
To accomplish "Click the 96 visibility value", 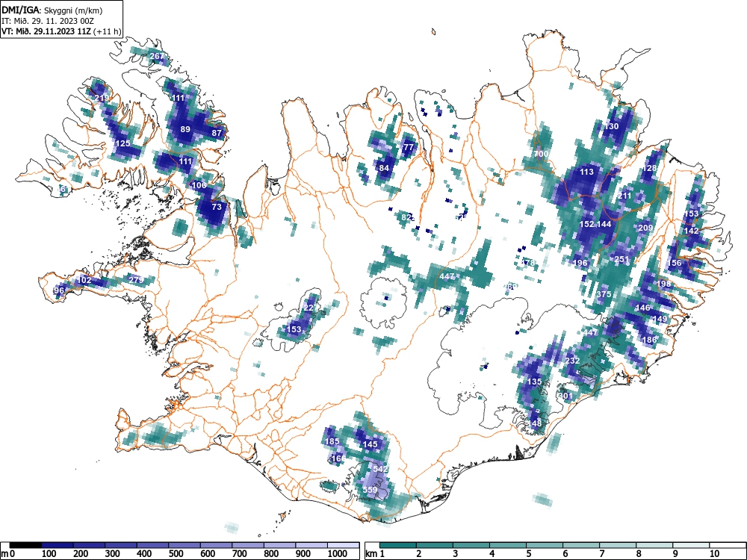I will 59,290.
